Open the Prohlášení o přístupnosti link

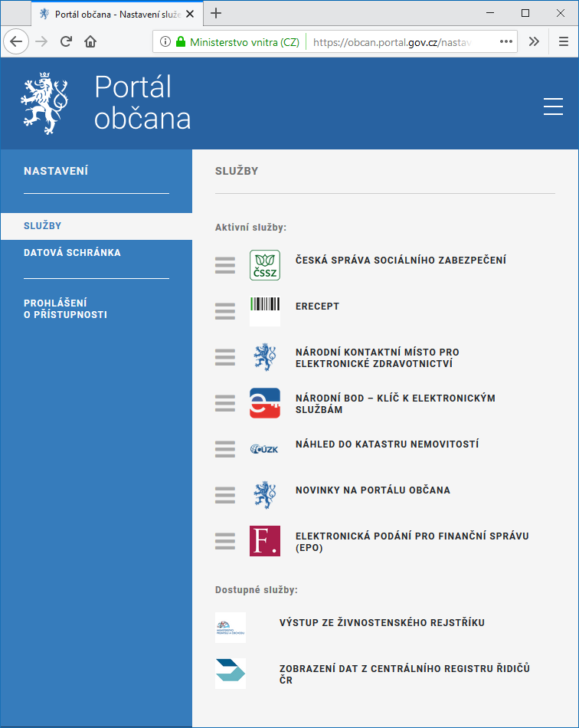tap(65, 309)
